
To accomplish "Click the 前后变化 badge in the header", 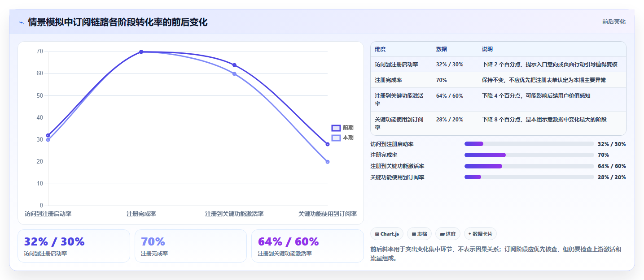I will (613, 22).
